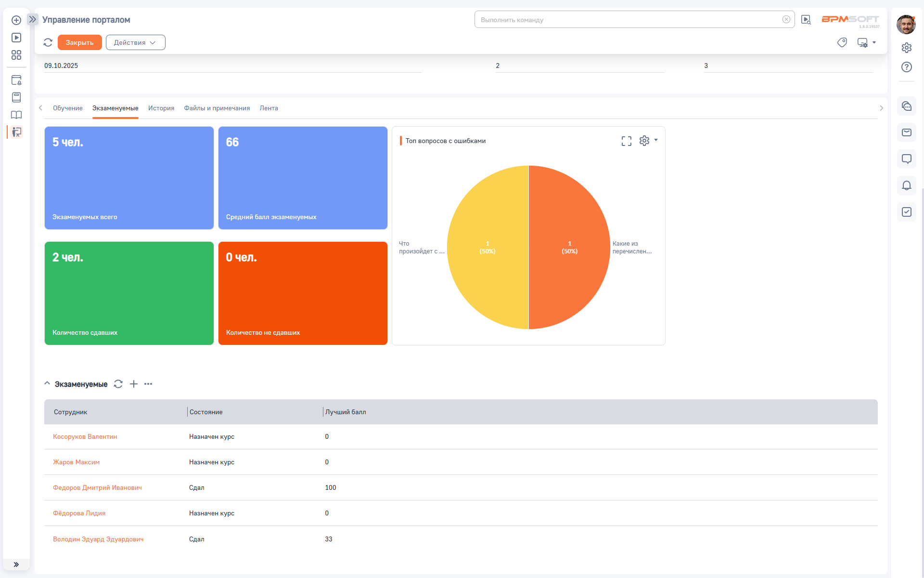924x578 pixels.
Task: Open the notifications bell panel
Action: (x=906, y=185)
